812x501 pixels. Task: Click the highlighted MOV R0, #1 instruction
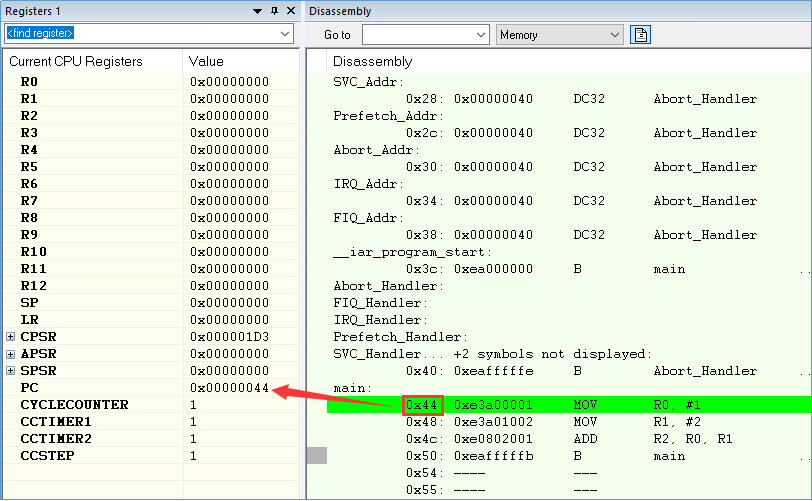point(569,405)
